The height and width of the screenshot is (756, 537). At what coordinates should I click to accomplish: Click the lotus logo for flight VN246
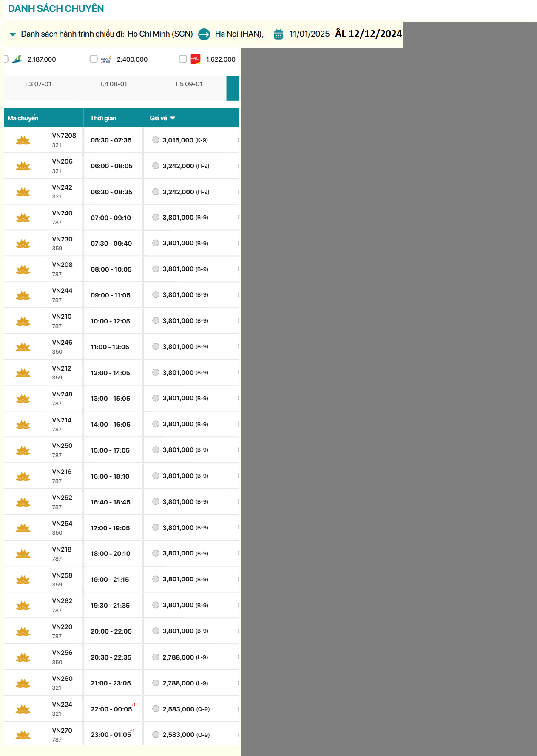pos(23,347)
